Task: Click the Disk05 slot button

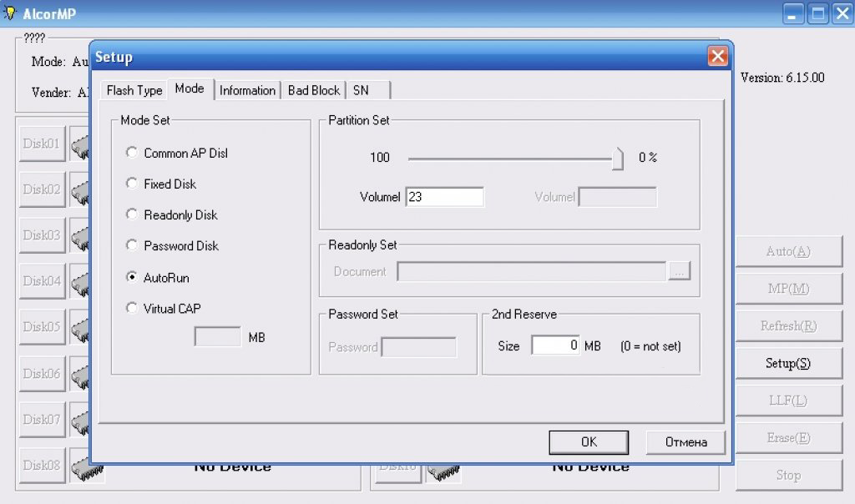Action: [x=42, y=327]
